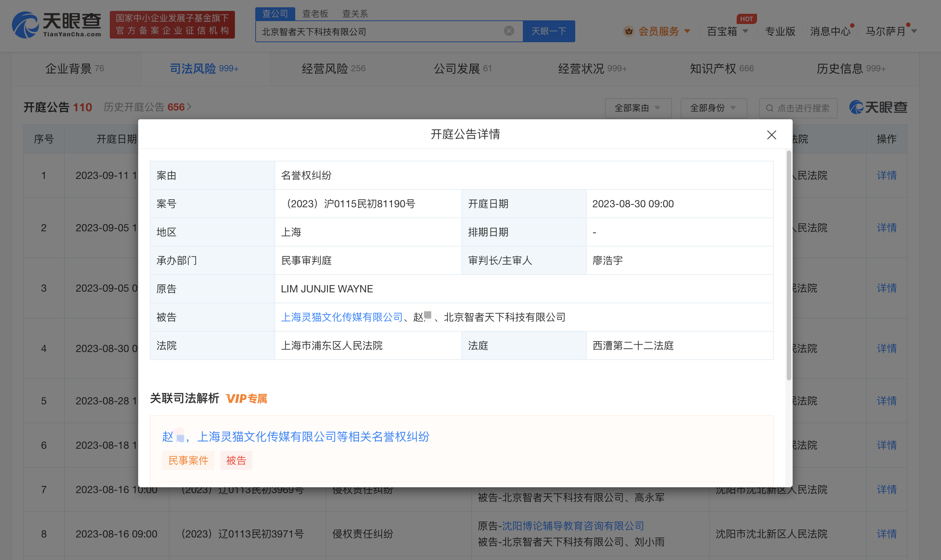Image resolution: width=941 pixels, height=560 pixels.
Task: Expand the 百宝箱 dropdown
Action: point(745,31)
